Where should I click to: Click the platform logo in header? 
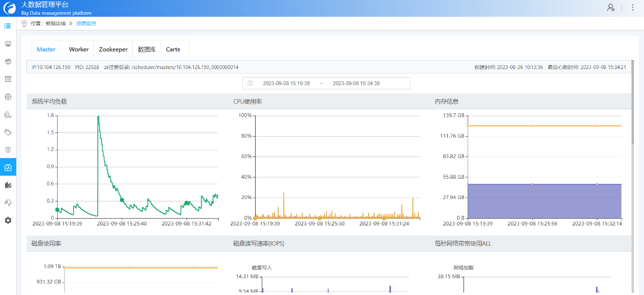coord(10,8)
